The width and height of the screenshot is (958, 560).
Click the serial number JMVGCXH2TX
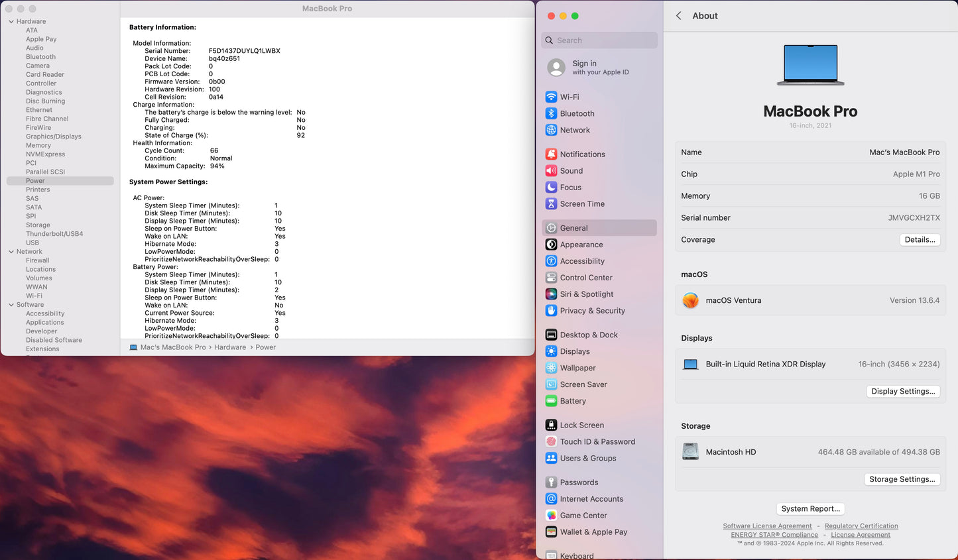tap(914, 218)
